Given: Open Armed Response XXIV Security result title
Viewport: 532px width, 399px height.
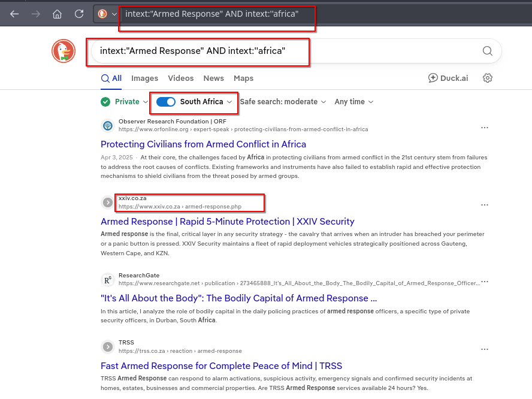Looking at the screenshot, I should 227,222.
